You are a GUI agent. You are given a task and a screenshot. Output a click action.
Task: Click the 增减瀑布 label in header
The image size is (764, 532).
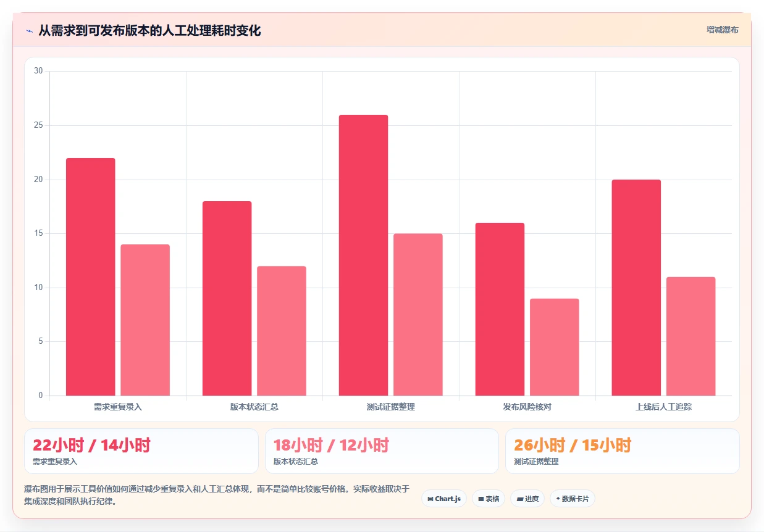click(x=723, y=30)
